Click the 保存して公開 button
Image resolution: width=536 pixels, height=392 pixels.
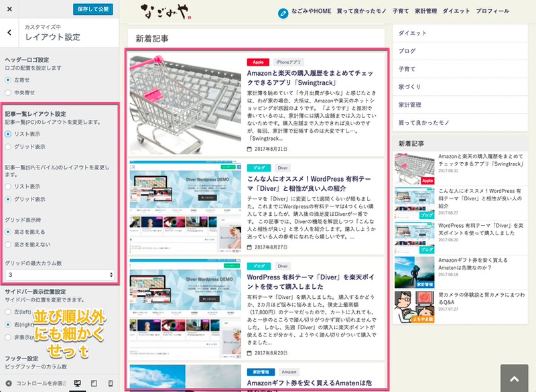coord(92,9)
